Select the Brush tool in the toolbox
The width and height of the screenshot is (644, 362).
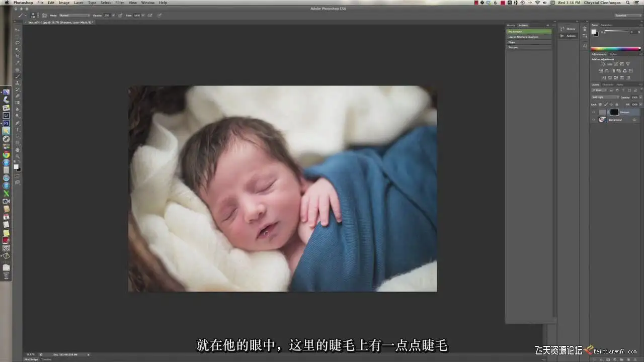[18, 76]
